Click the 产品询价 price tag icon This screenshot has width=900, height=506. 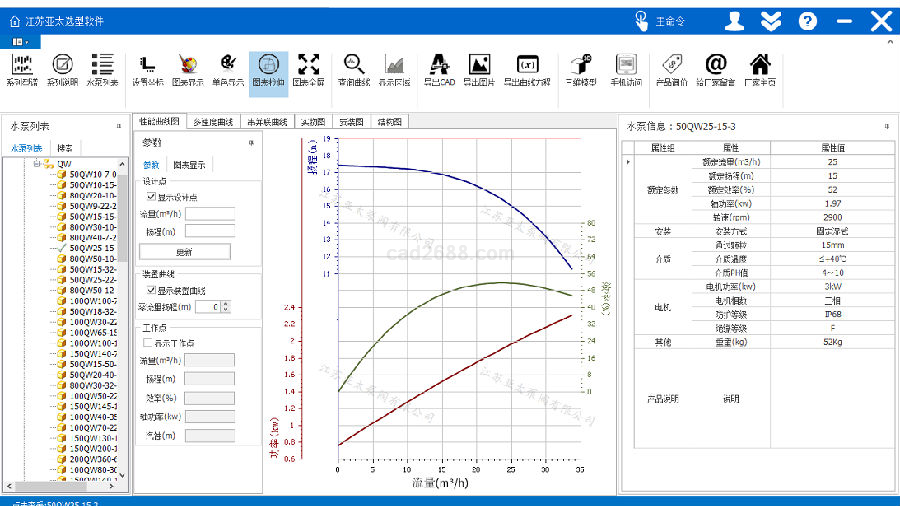(x=670, y=69)
